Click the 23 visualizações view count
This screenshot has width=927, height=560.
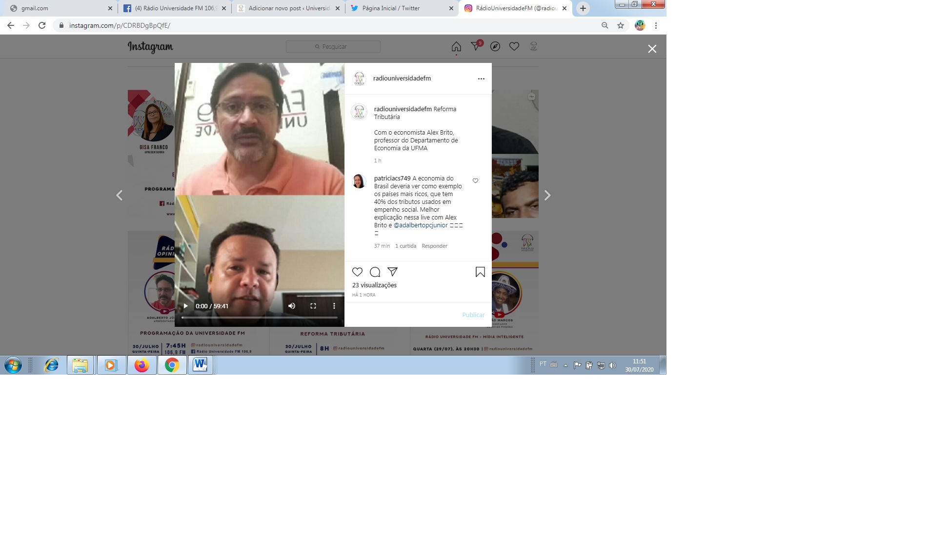(375, 285)
